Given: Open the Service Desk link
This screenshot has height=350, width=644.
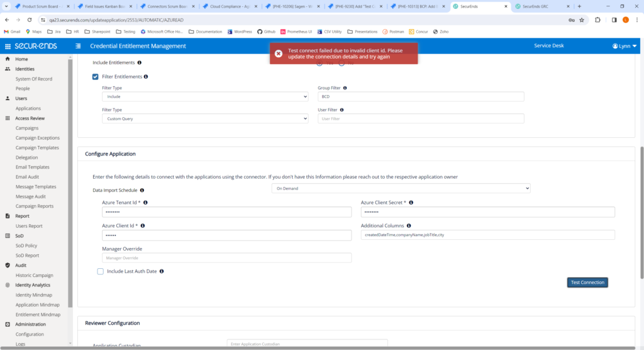Looking at the screenshot, I should 548,46.
